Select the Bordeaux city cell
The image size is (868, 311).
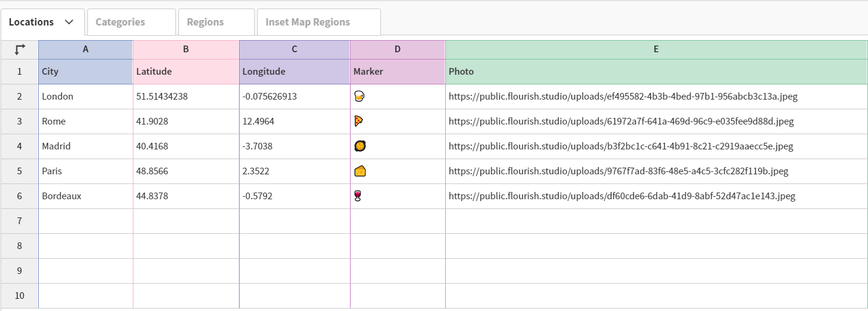point(86,196)
